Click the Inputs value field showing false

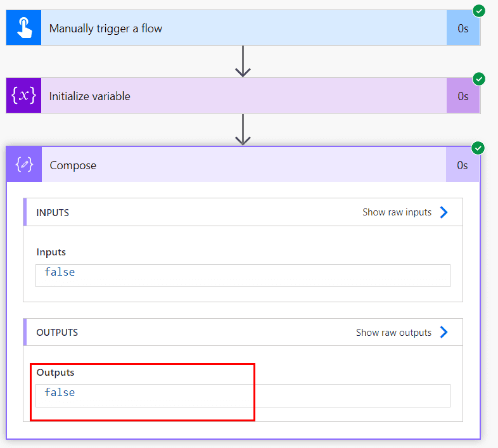(x=243, y=276)
